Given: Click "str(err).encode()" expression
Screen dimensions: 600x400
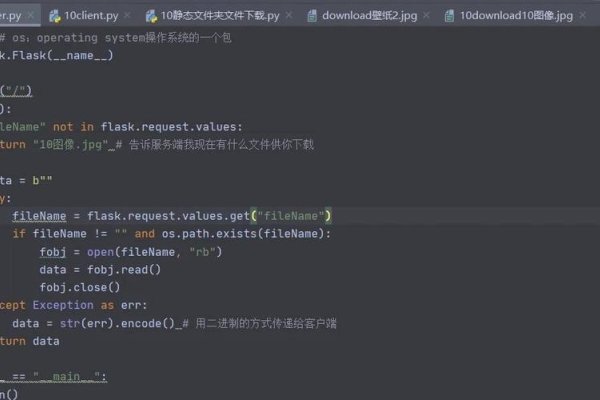Looking at the screenshot, I should (x=117, y=324).
